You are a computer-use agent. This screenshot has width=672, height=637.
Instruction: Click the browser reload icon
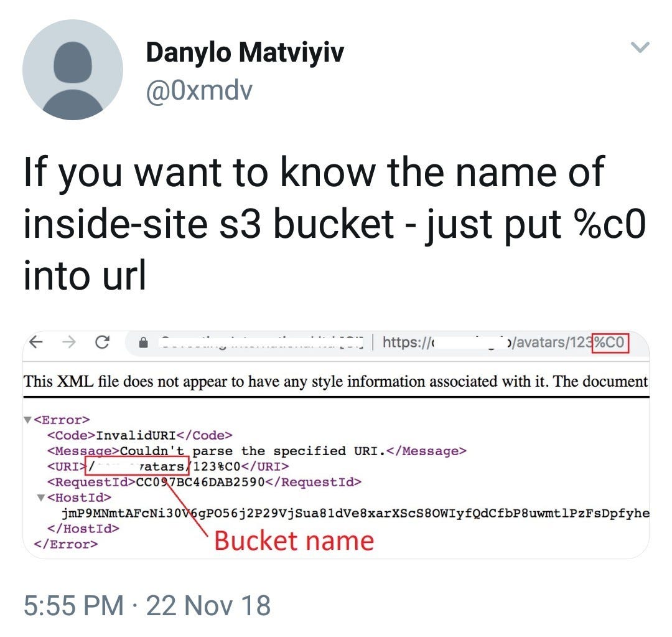102,342
